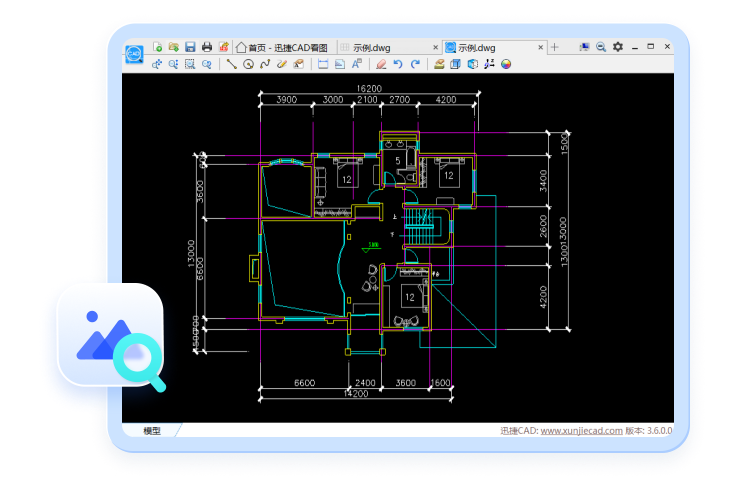
Task: Open a drawing with the Open folder icon
Action: tap(173, 47)
